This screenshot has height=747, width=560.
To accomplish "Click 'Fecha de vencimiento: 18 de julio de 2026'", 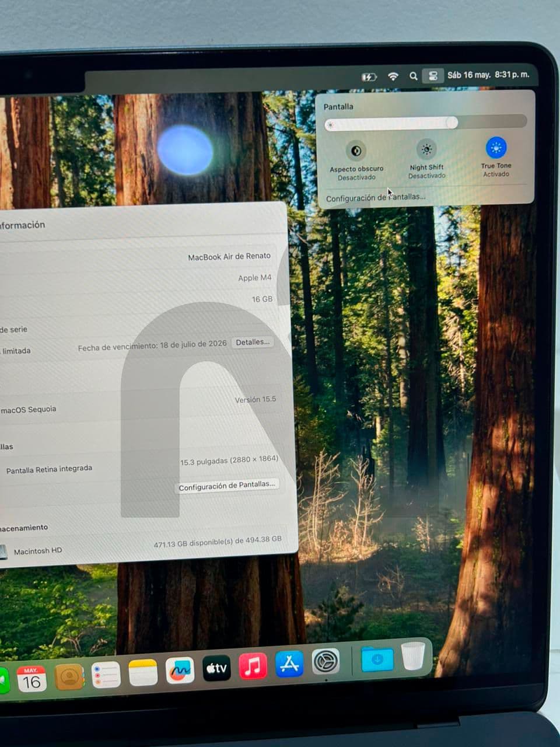I will click(152, 345).
